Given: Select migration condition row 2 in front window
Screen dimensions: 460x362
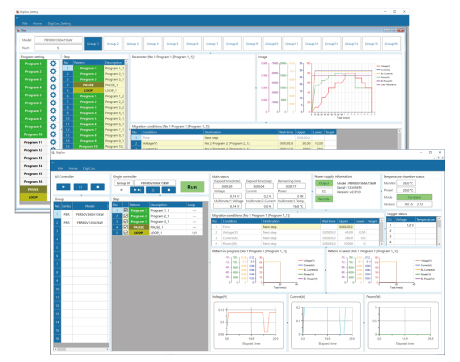Looking at the screenshot, I should (x=295, y=232).
